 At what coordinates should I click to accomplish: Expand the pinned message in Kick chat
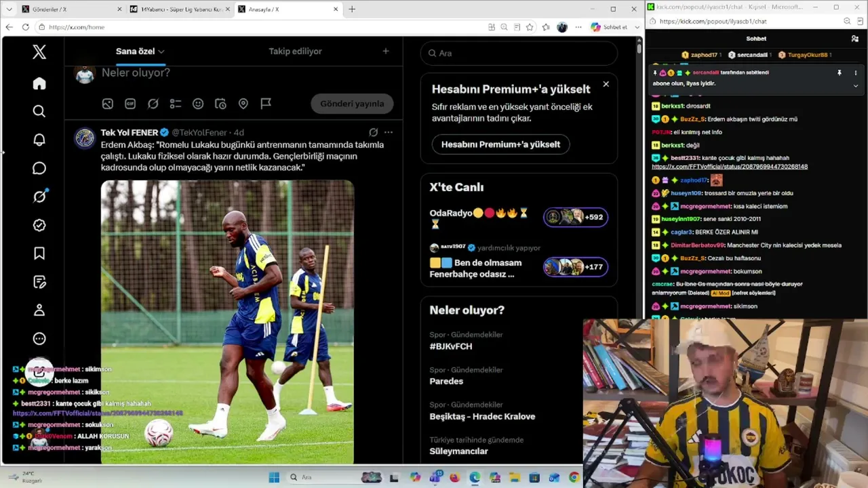(855, 86)
